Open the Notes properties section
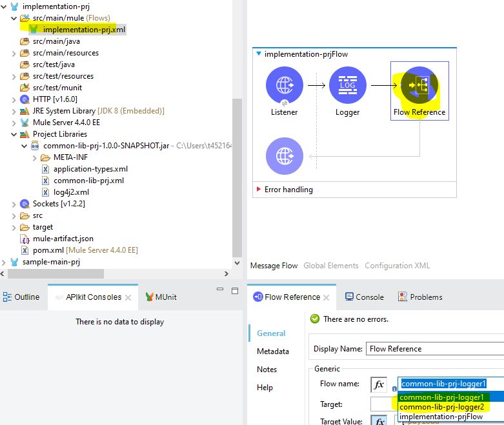Image resolution: width=504 pixels, height=425 pixels. [x=267, y=370]
